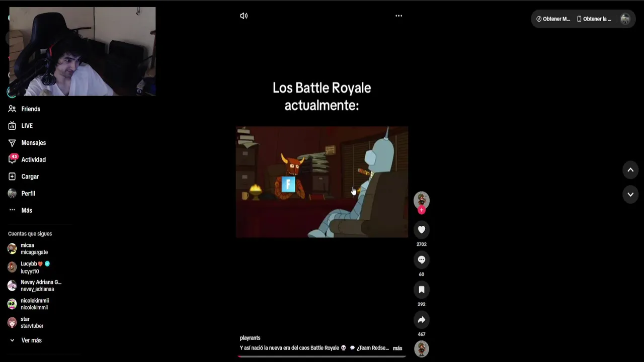
Task: Open the Friends icon in sidebar
Action: pos(12,109)
